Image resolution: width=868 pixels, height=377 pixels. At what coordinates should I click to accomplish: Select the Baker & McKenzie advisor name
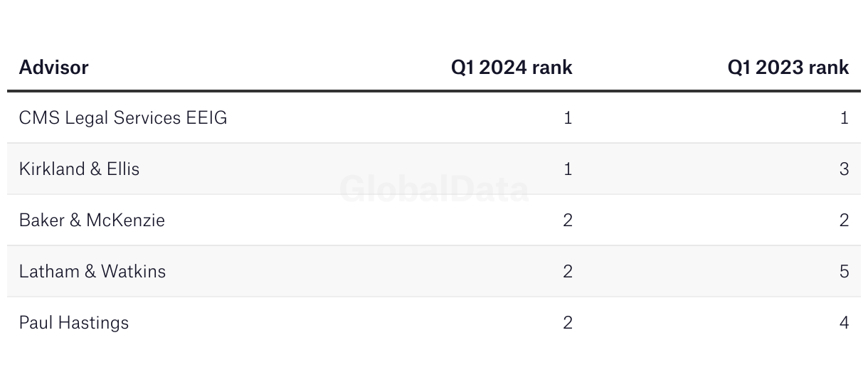click(x=92, y=220)
